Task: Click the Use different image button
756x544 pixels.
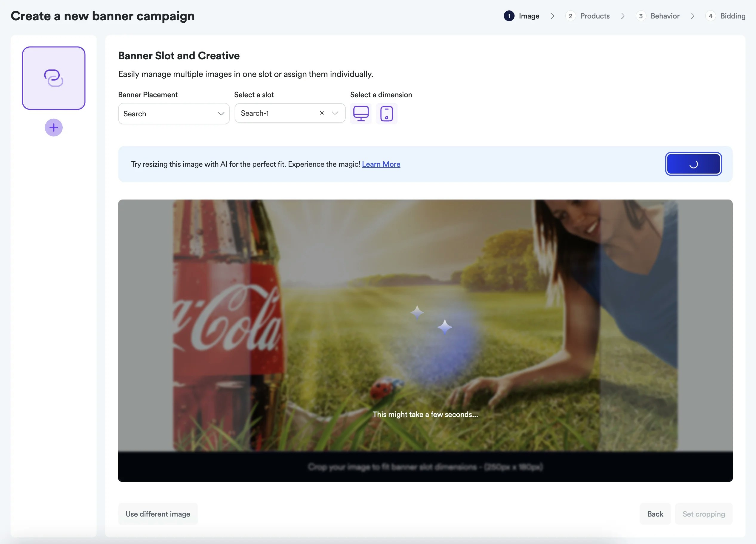Action: 158,514
